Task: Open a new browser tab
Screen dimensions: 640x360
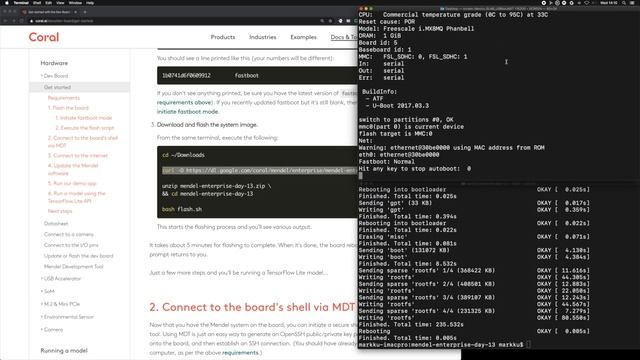Action: point(84,12)
